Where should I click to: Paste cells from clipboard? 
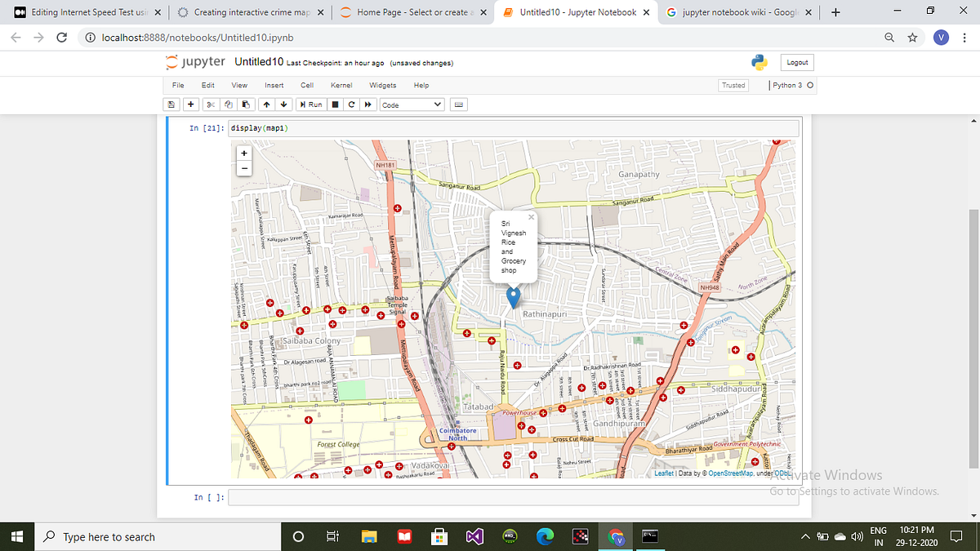pos(246,104)
